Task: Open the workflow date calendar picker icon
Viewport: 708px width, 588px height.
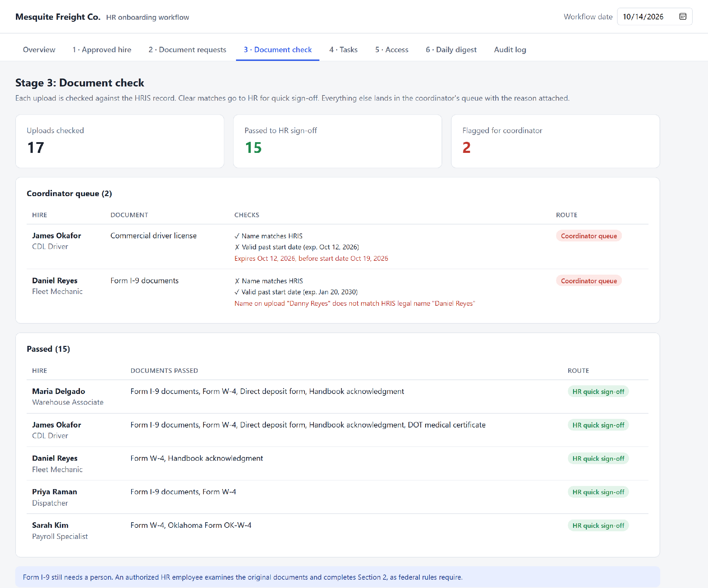Action: 682,17
